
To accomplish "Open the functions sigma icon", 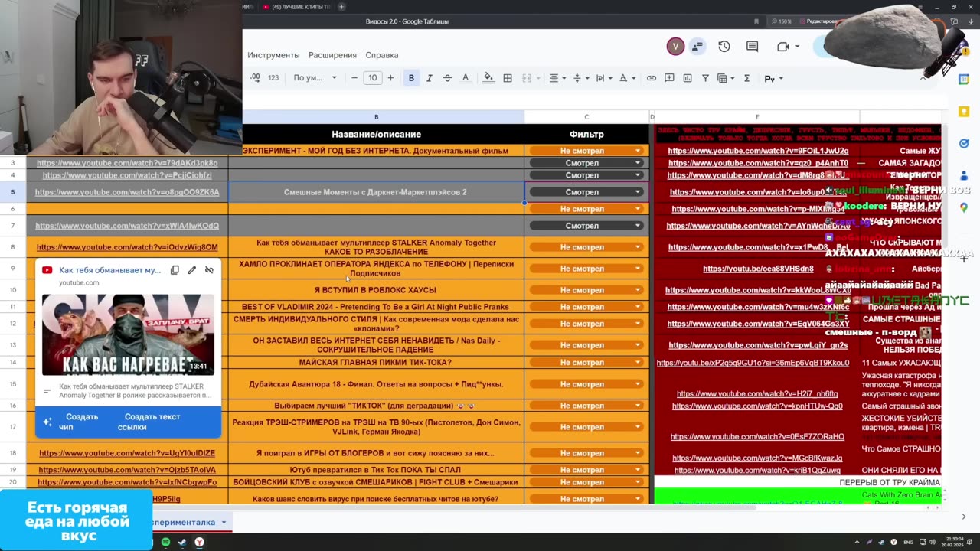I will [x=746, y=78].
